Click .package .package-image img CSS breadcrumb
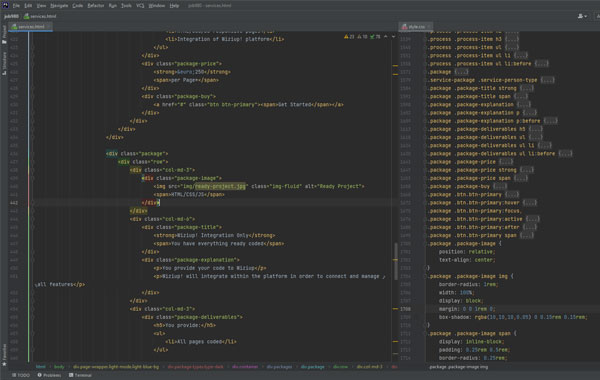The height and width of the screenshot is (380, 600). pyautogui.click(x=458, y=367)
